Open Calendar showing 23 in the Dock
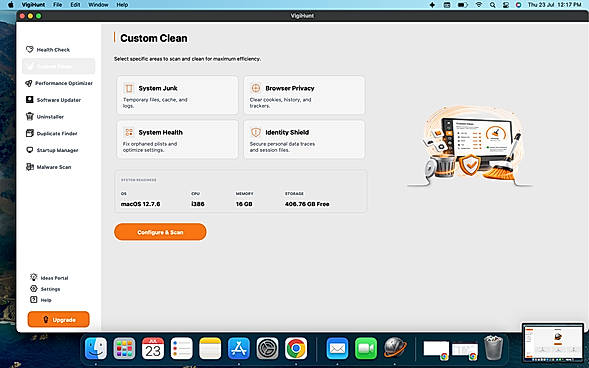 click(153, 348)
